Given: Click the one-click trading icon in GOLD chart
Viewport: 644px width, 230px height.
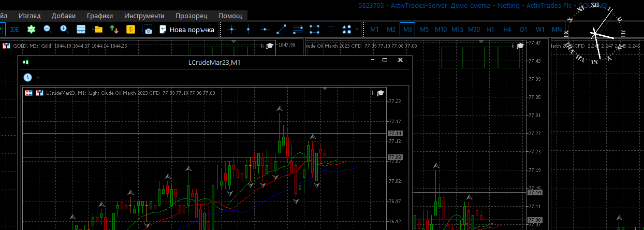Looking at the screenshot, I should [6, 46].
